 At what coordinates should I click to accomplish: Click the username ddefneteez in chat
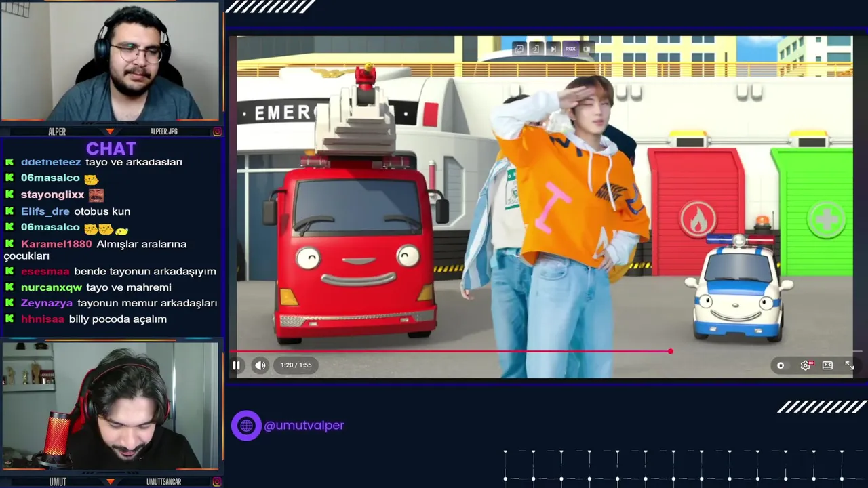tap(51, 162)
